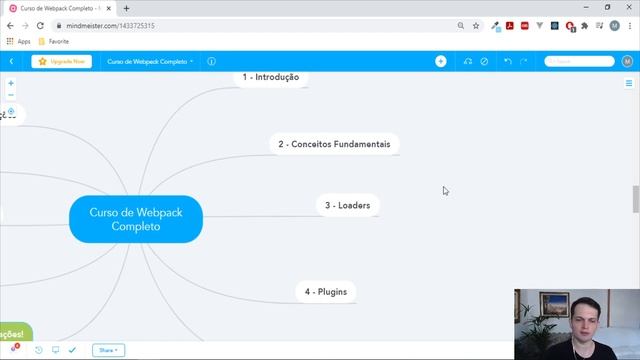
Task: Open the map info icon
Action: [x=211, y=62]
